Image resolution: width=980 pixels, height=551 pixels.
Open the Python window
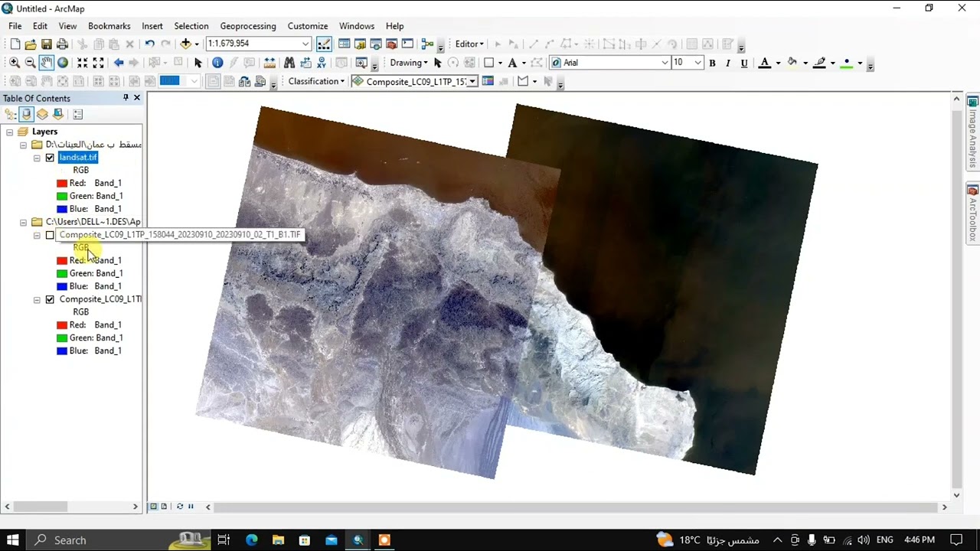tap(407, 44)
